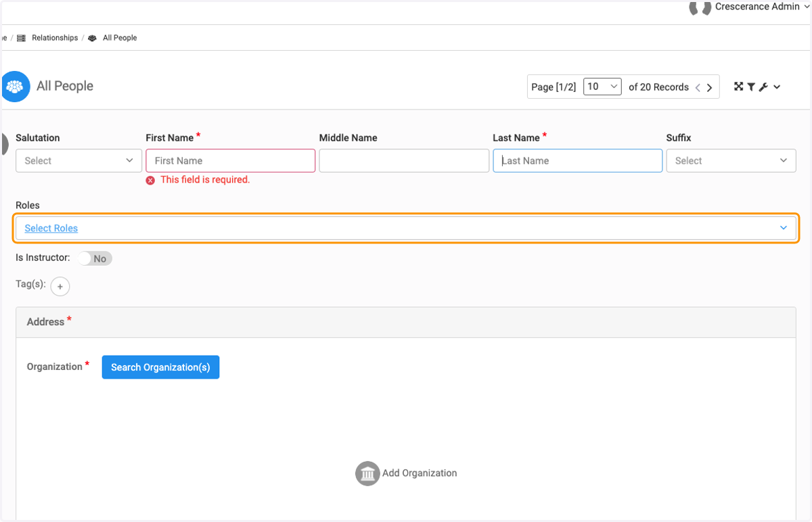Toggle the Is Instructor switch
This screenshot has width=812, height=522.
[95, 258]
